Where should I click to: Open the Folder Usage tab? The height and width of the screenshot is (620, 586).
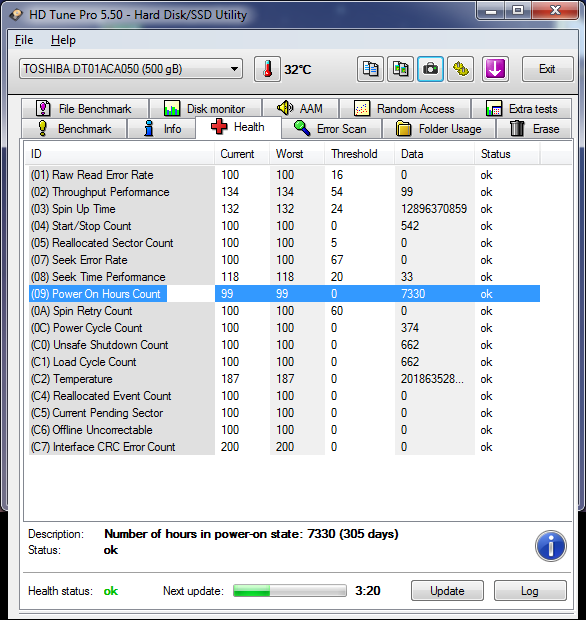439,129
